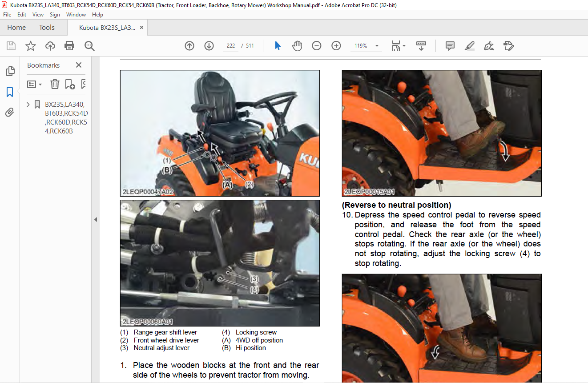Click the '4WD off position' legend text
The image size is (588, 383).
tap(259, 340)
